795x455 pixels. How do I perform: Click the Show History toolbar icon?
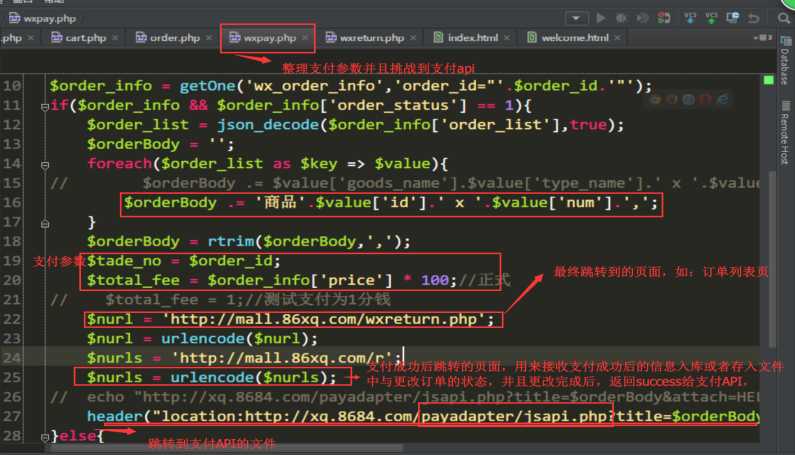click(733, 18)
